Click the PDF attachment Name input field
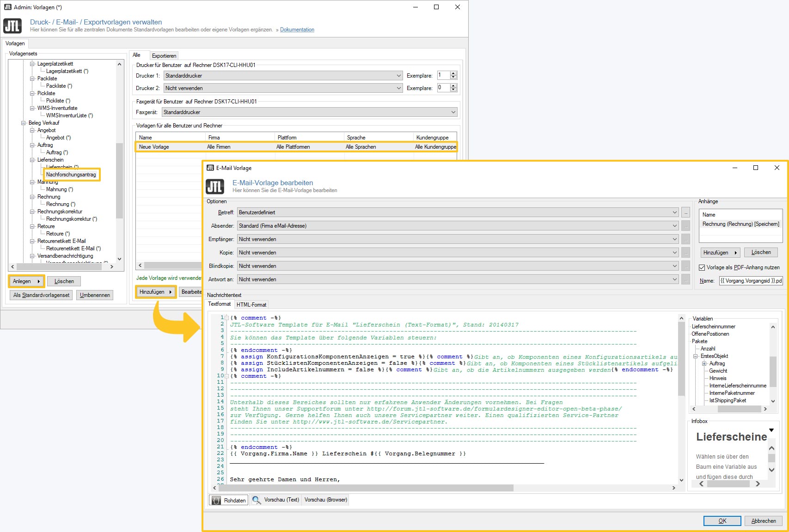Screen dimensions: 789x532 (751, 281)
